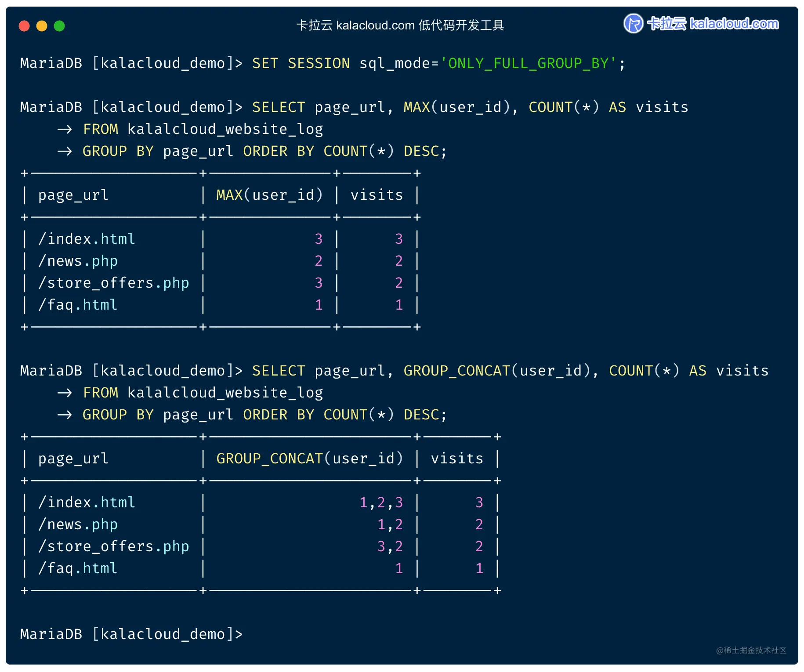
Task: Click /faq.html row in the second table
Action: pos(261,568)
